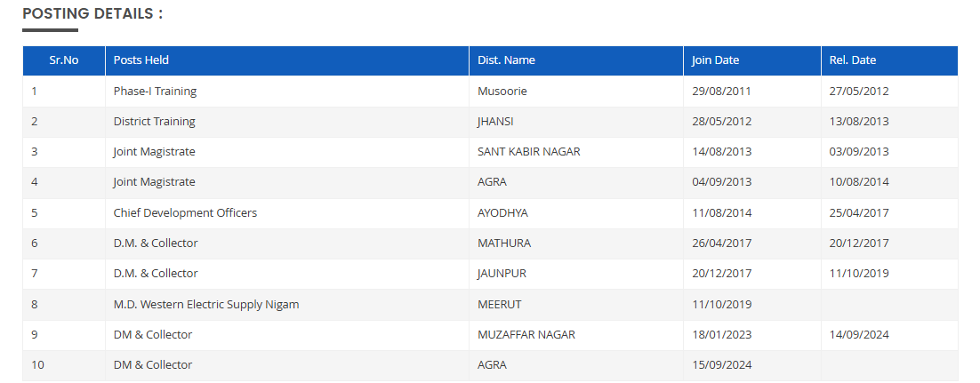Click the JAUNPUR district cell

pos(502,274)
